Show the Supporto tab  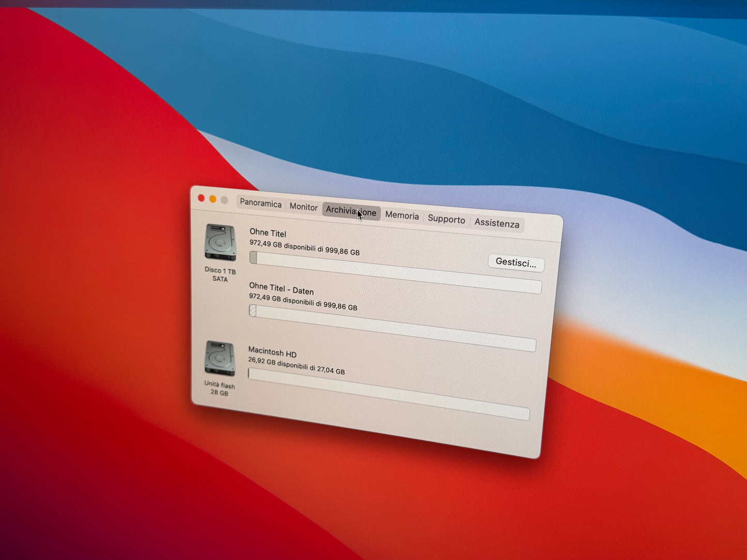(446, 219)
